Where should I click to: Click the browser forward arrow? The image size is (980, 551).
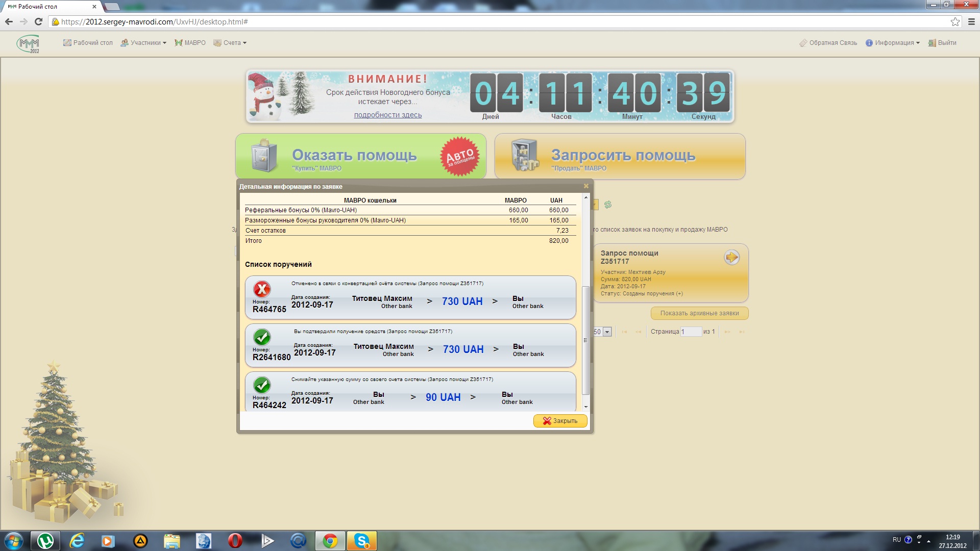point(23,21)
